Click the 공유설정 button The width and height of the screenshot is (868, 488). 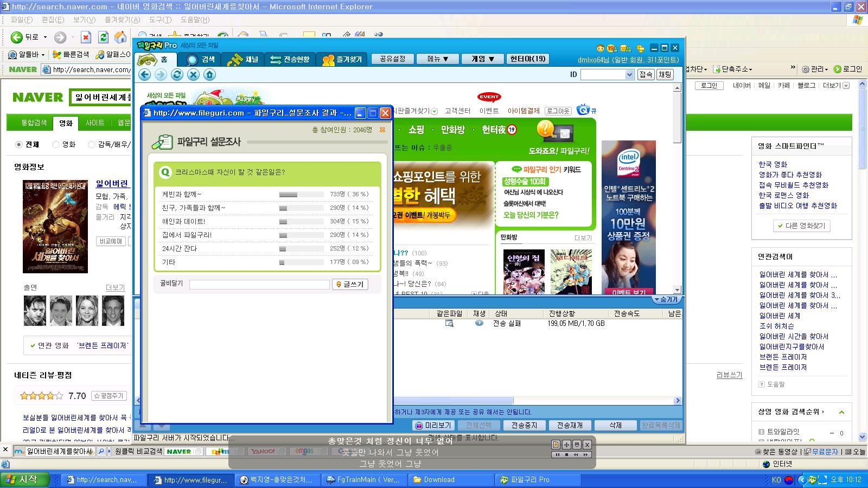[392, 59]
